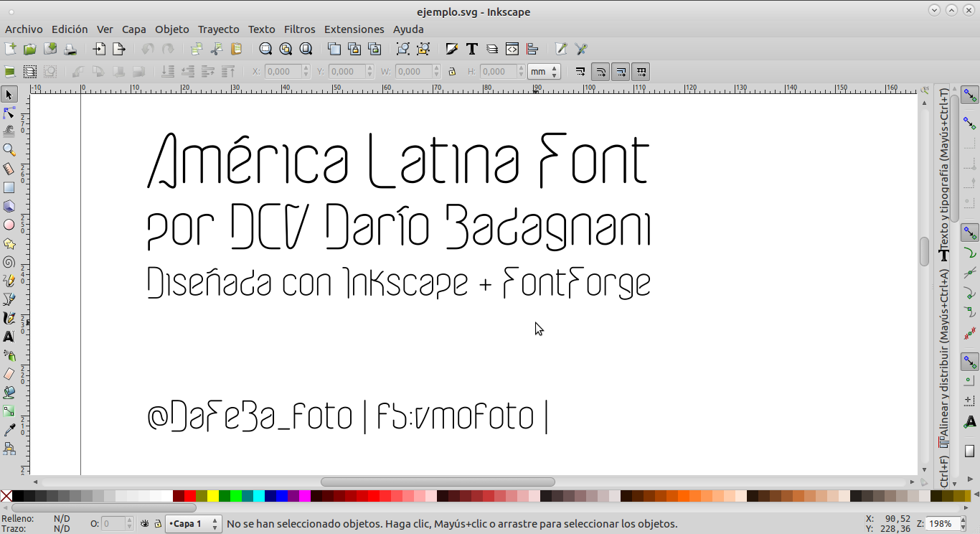Click the Export icon
Viewport: 980px width, 534px height.
click(118, 49)
